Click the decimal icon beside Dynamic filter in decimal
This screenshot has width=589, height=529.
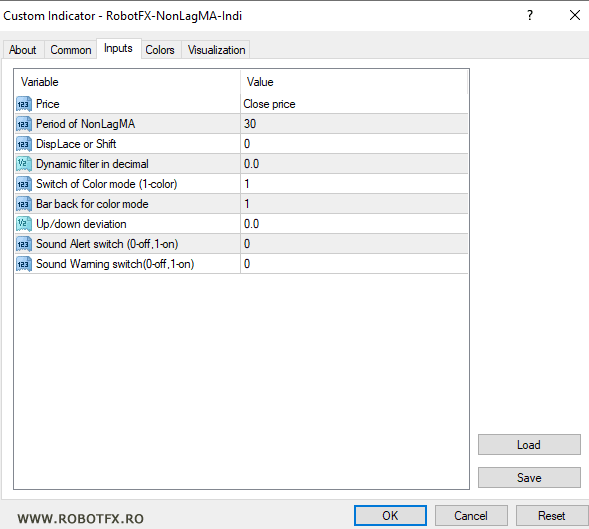(x=24, y=164)
